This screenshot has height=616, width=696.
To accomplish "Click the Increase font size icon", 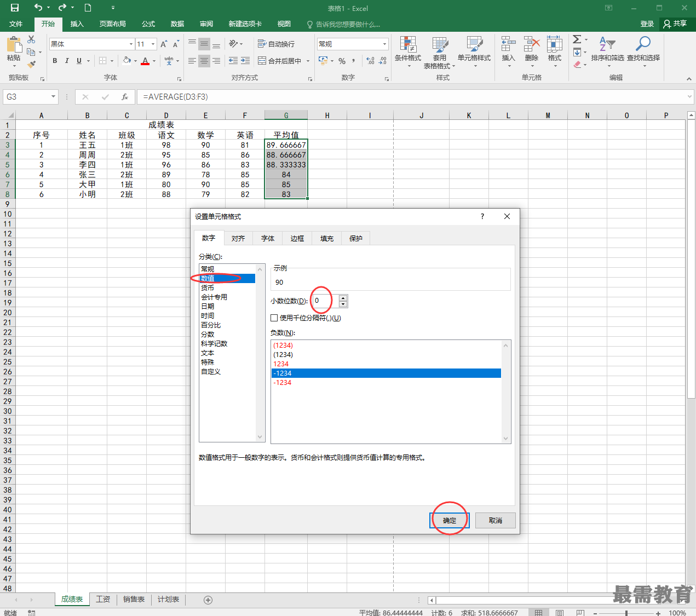I will pyautogui.click(x=164, y=44).
